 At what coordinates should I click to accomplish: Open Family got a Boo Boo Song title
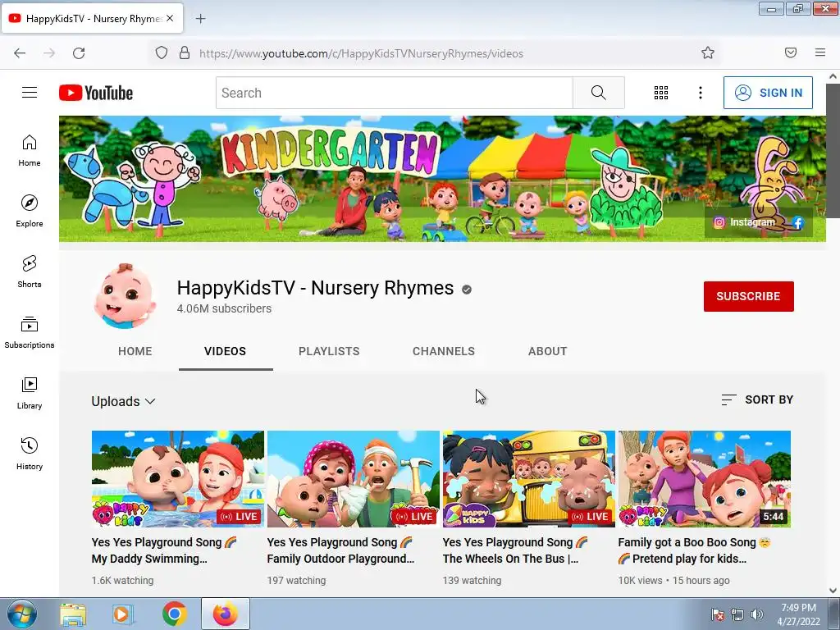695,550
